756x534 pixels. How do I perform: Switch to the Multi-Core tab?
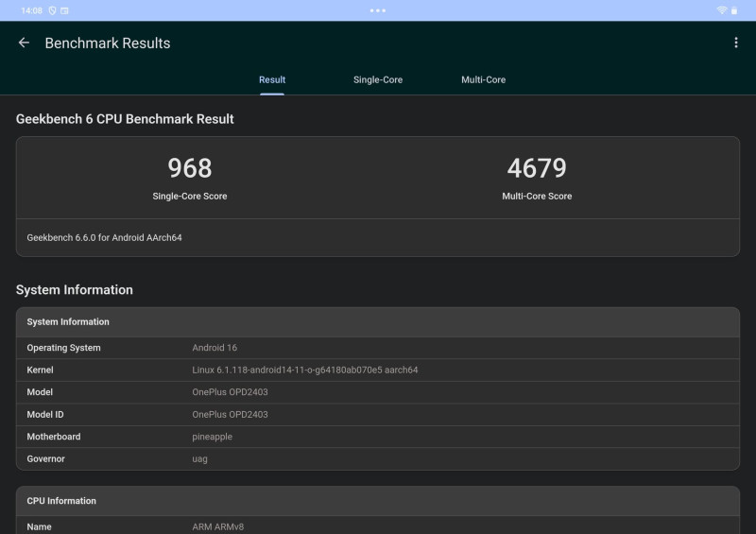pos(483,79)
